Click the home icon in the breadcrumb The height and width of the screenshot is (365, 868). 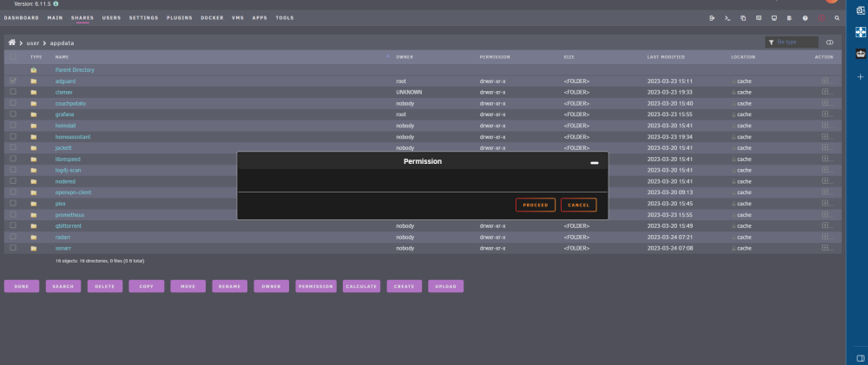[x=11, y=42]
